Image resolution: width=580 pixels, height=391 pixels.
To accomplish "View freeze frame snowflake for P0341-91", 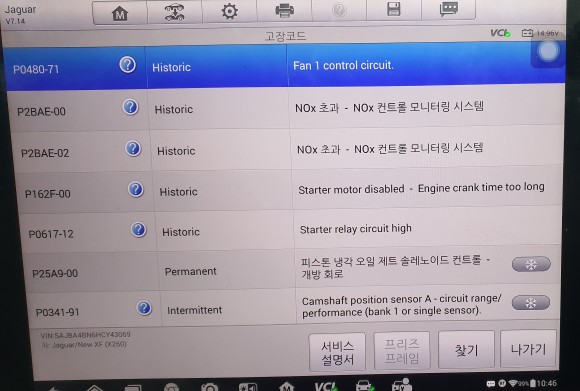I will point(531,303).
